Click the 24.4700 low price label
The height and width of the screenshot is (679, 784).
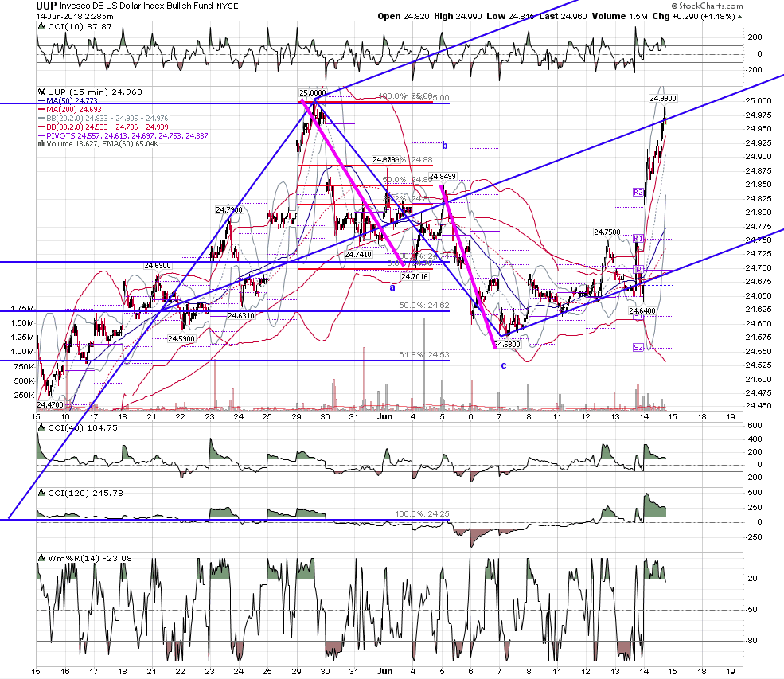pos(50,404)
